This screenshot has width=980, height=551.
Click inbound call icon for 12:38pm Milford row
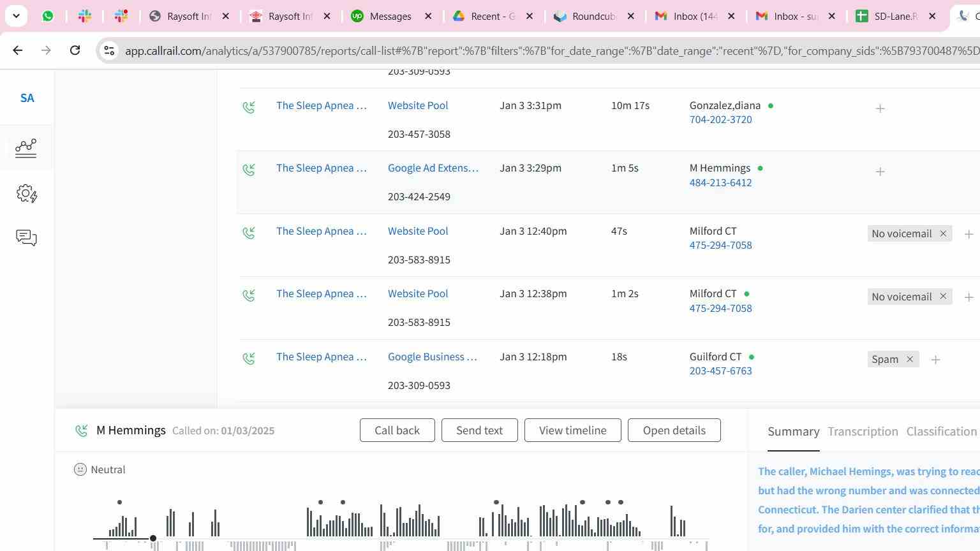249,295
